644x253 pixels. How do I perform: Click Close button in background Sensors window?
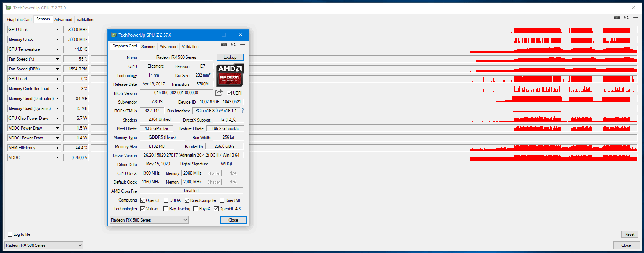point(626,245)
